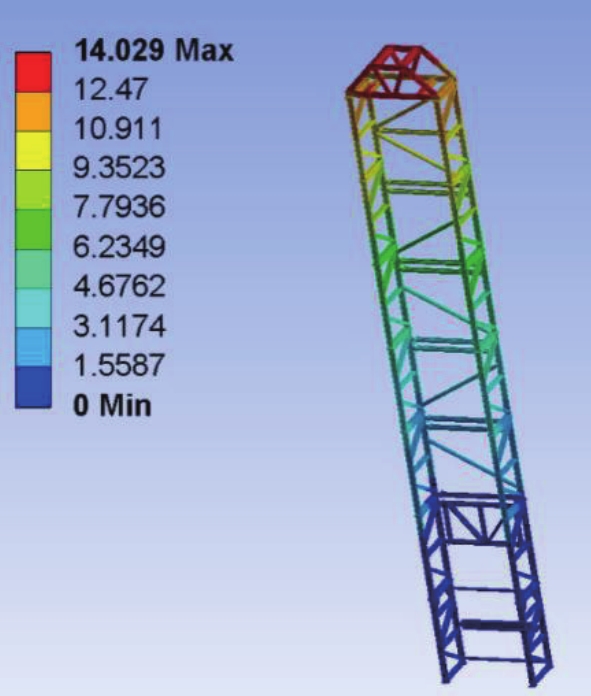This screenshot has width=591, height=696.
Task: Click the orange legend color band
Action: [x=33, y=112]
